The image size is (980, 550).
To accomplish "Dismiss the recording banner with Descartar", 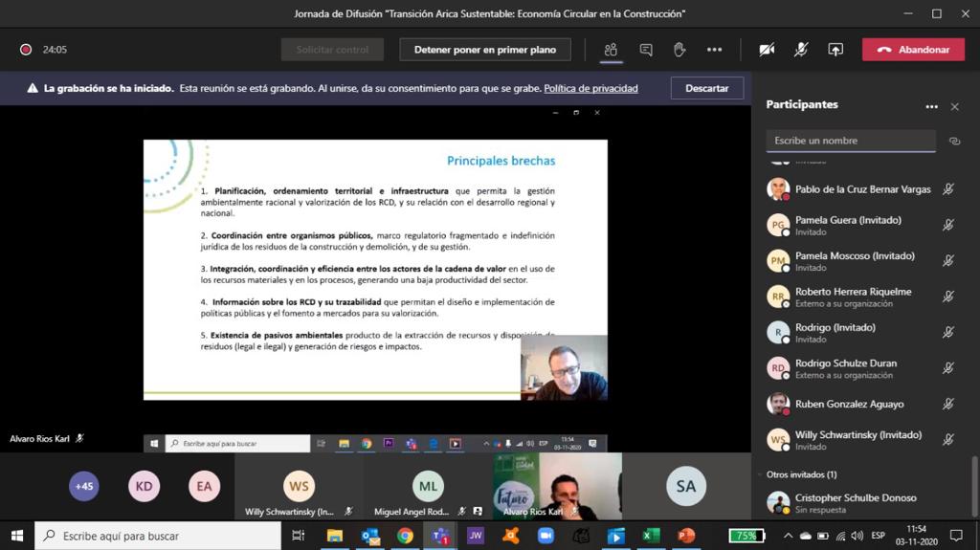I will pos(706,88).
